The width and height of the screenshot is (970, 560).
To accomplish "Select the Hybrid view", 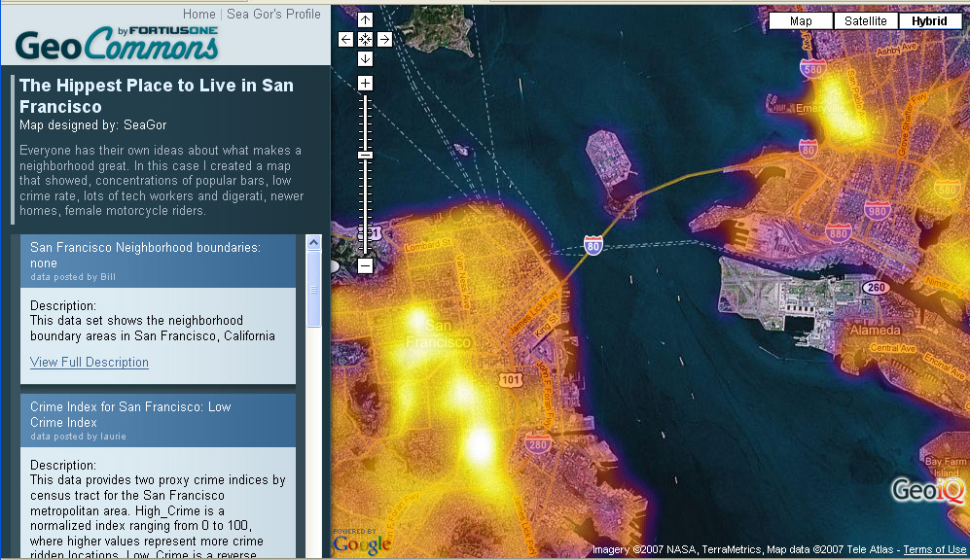I will [x=929, y=21].
